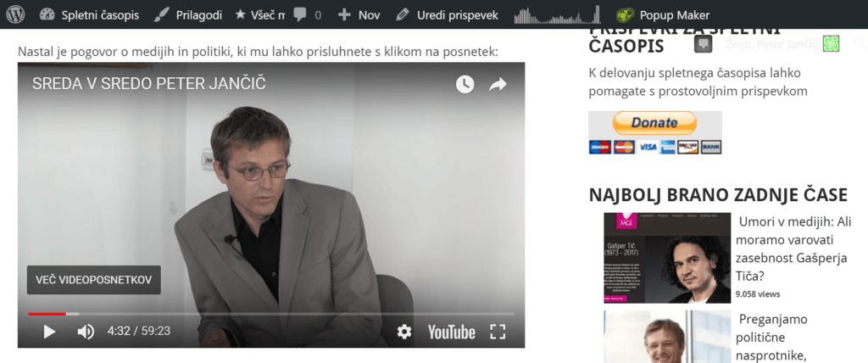868x363 pixels.
Task: Share the video via arrow icon
Action: 498,84
